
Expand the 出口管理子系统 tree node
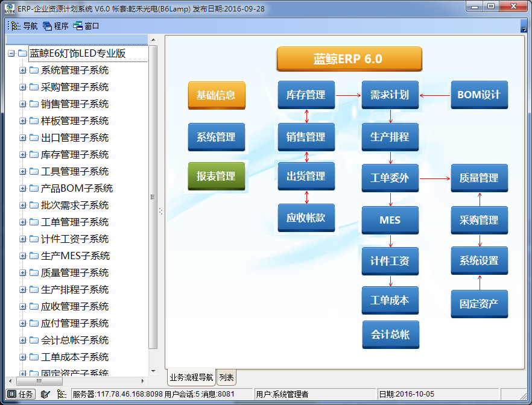(23, 137)
